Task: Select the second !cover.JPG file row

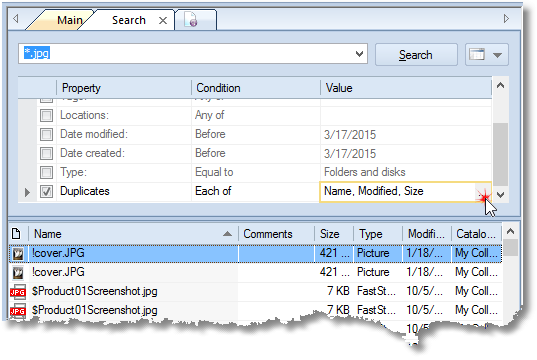Action: [255, 273]
